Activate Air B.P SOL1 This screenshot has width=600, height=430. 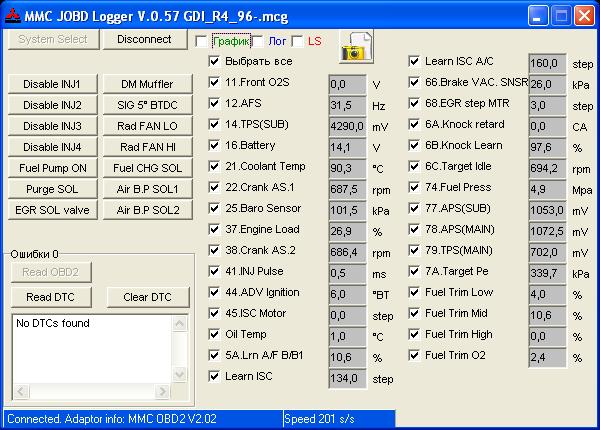coord(147,189)
